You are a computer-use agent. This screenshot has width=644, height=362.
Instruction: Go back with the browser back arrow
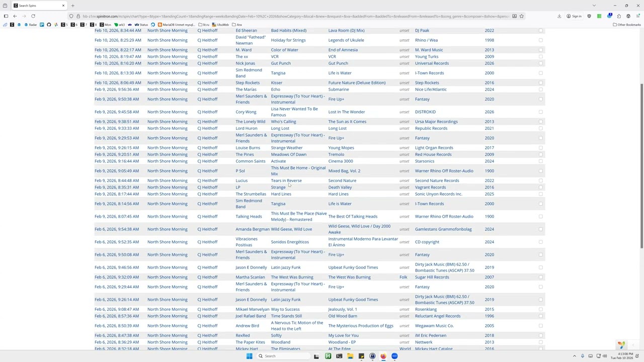pyautogui.click(x=15, y=16)
